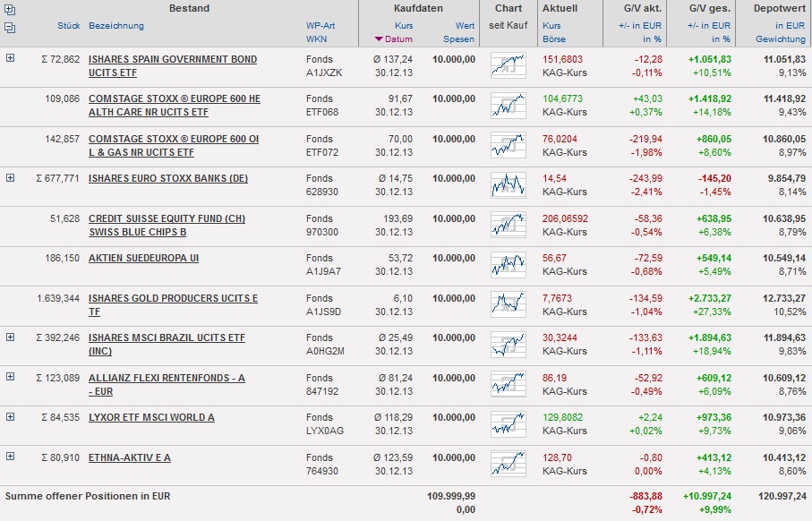Expand the iShares Euro Stoxx Banks position
Viewport: 812px width, 521px height.
tap(11, 177)
